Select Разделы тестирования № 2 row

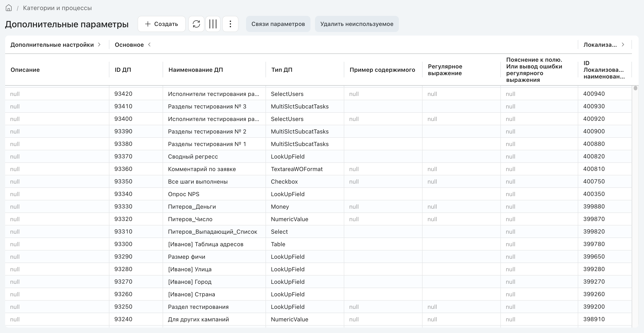click(x=318, y=131)
